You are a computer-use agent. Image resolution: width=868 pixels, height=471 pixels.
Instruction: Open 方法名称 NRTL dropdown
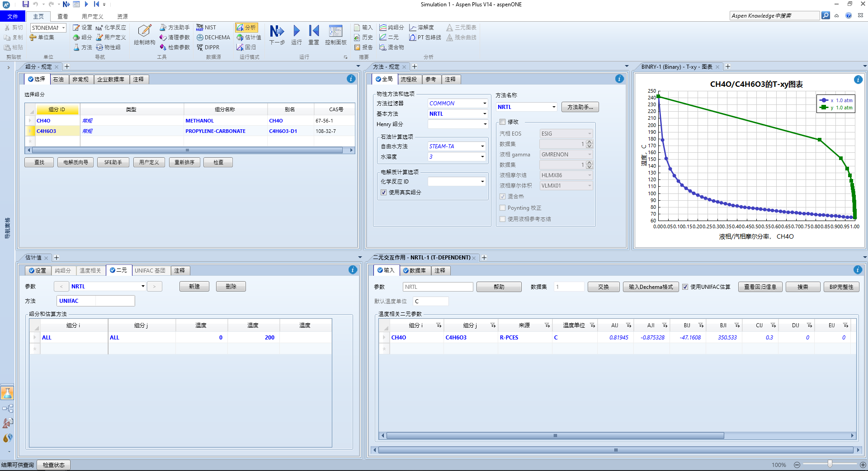coord(554,107)
